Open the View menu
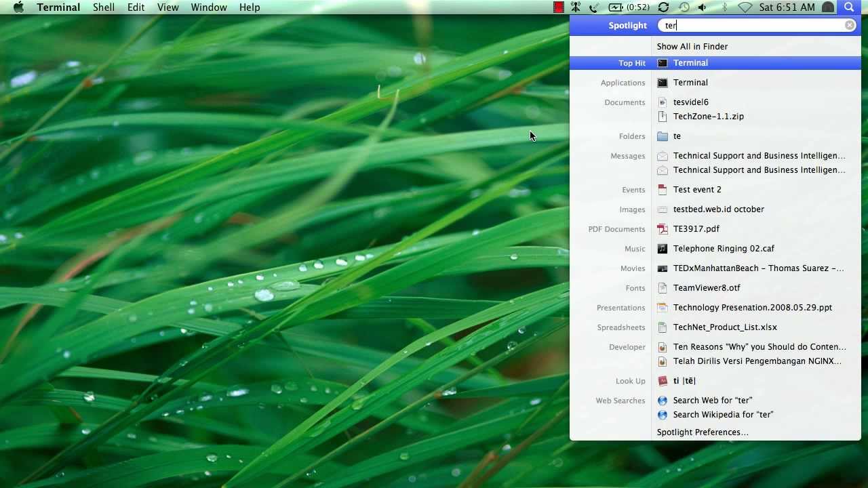The height and width of the screenshot is (488, 868). coord(167,7)
